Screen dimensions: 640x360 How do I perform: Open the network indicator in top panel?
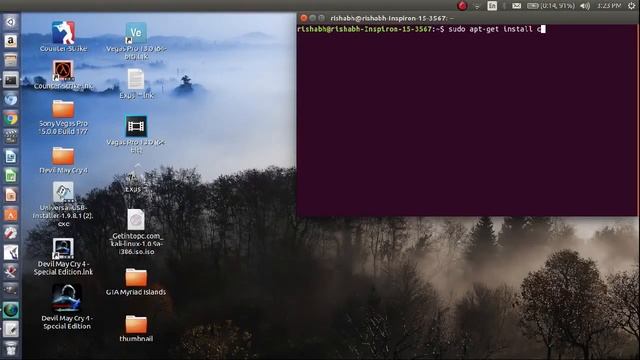pyautogui.click(x=477, y=6)
